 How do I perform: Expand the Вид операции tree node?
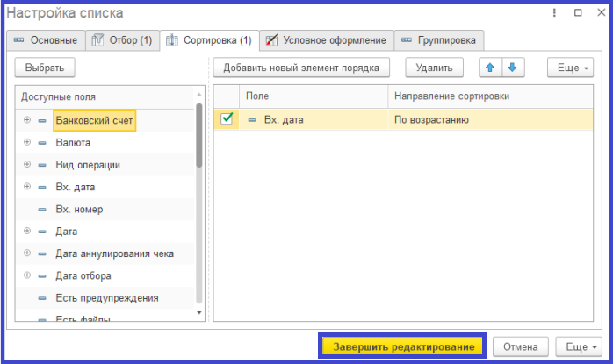point(27,164)
